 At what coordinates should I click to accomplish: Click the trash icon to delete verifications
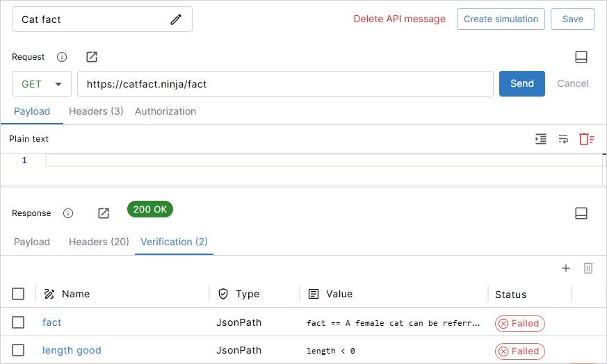pos(588,268)
